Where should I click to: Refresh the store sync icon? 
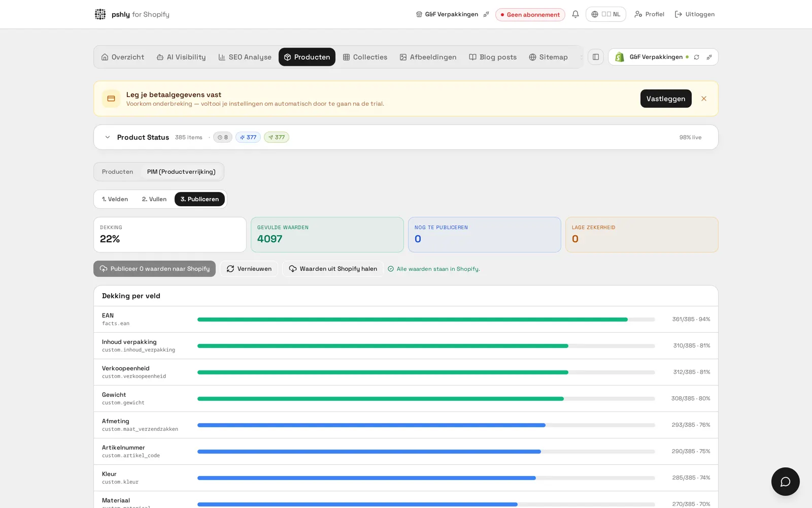click(x=697, y=57)
